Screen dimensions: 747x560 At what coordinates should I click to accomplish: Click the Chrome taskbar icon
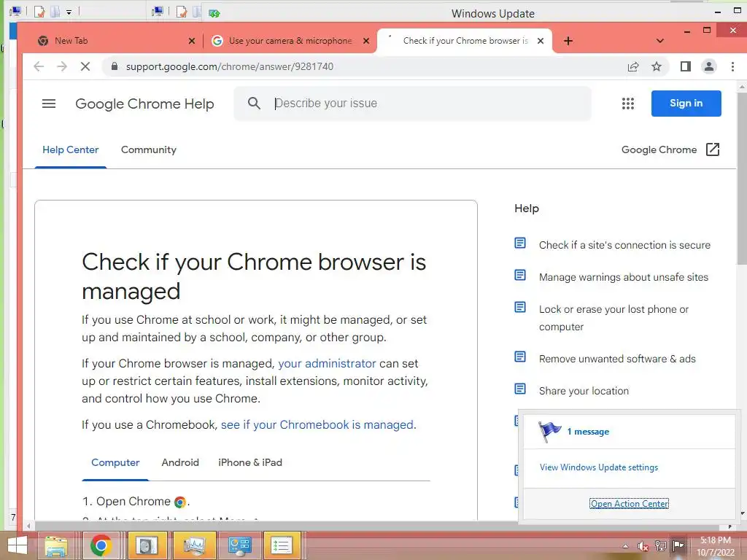click(x=101, y=545)
